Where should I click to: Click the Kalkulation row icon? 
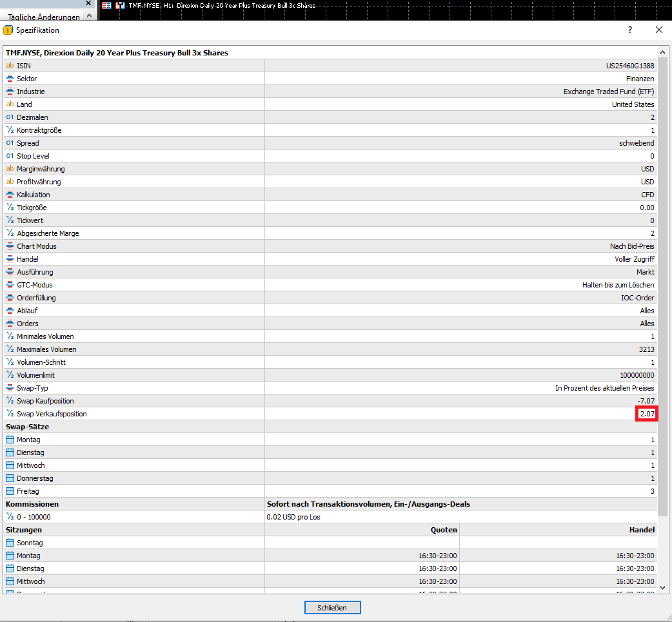(x=10, y=195)
